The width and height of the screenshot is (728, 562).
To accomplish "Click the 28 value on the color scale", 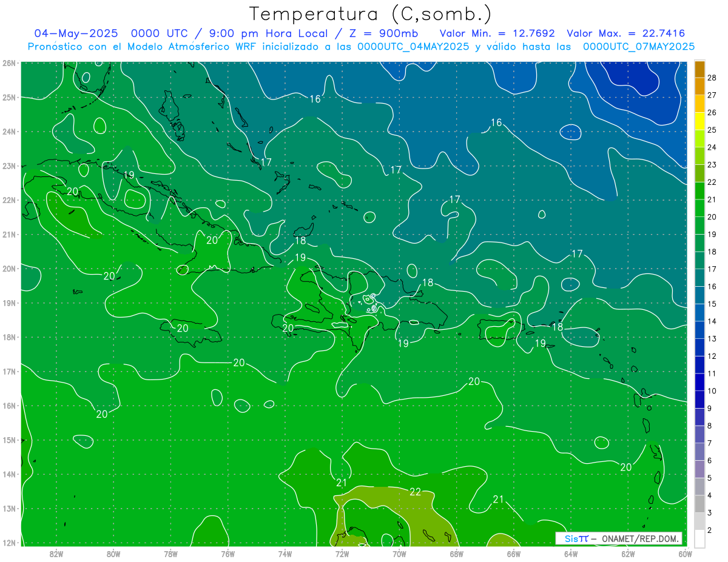I will [x=712, y=78].
